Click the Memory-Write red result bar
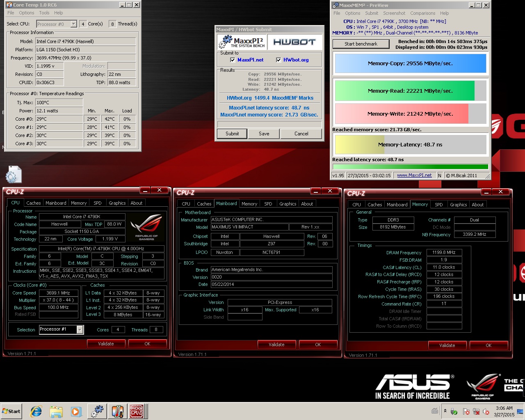The height and width of the screenshot is (420, 525). 411,114
